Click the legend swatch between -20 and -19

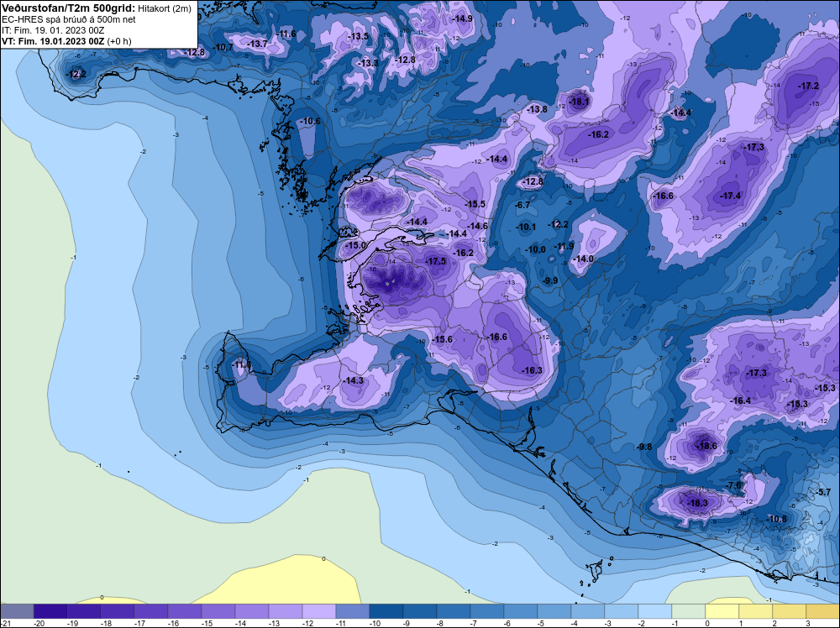point(50,611)
